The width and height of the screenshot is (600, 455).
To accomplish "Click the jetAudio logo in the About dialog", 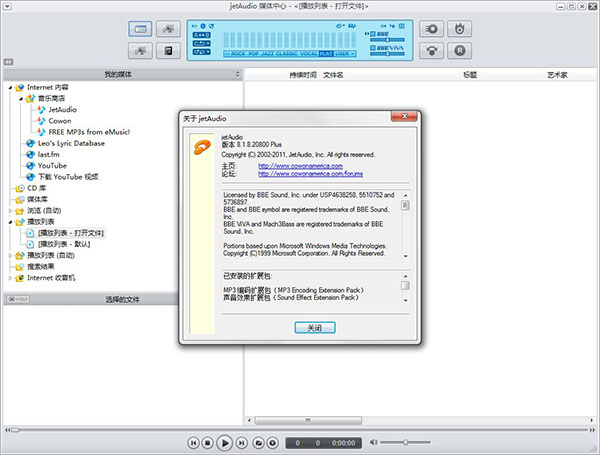I will click(x=202, y=147).
